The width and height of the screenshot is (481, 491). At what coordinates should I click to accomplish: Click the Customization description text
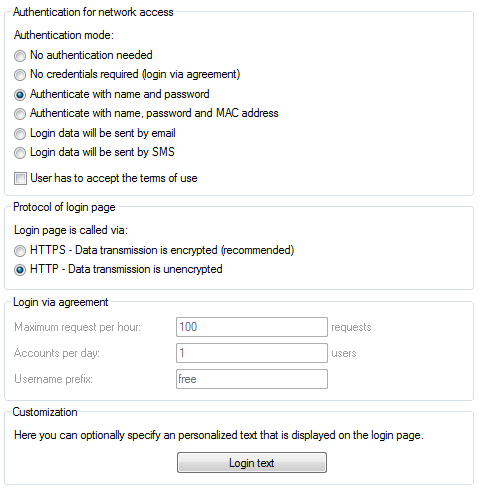(x=219, y=435)
